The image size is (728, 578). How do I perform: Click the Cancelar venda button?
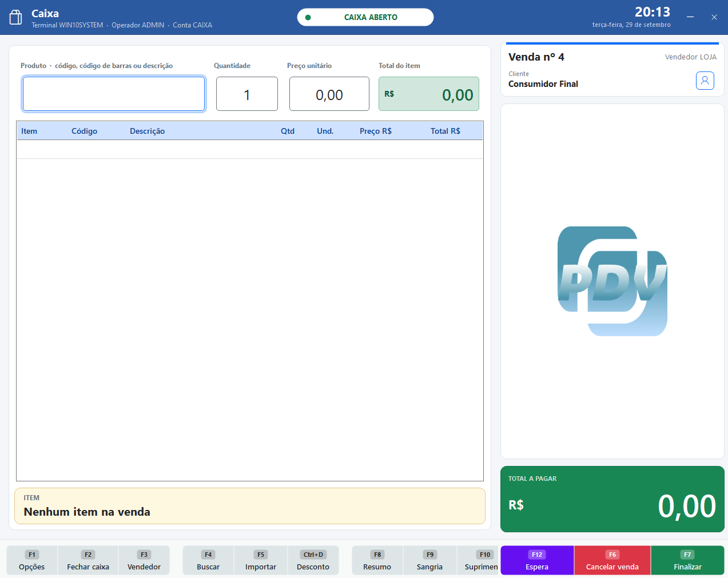[612, 560]
